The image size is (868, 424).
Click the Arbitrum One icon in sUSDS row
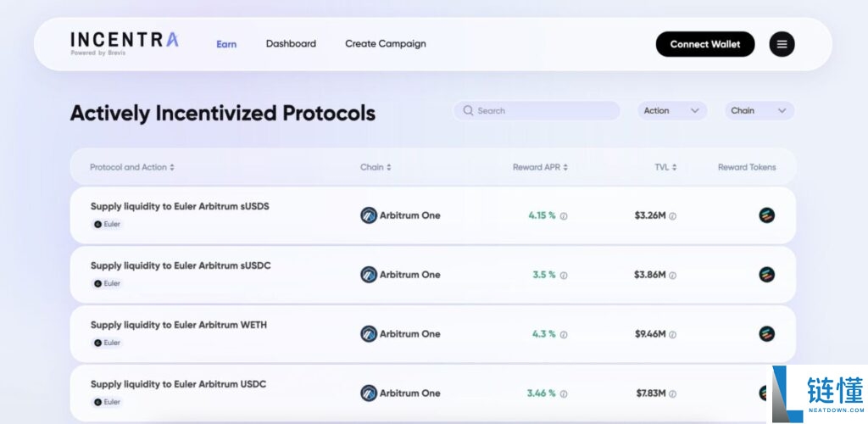tap(369, 215)
